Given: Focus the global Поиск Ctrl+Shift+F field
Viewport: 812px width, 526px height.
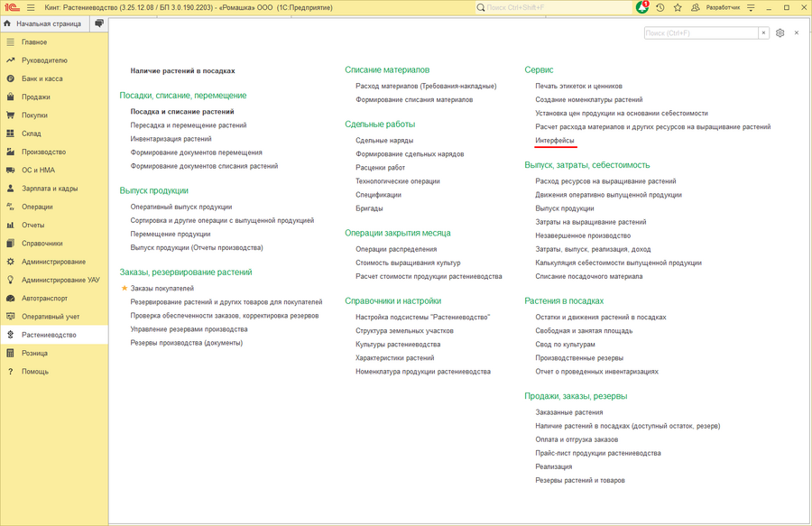Looking at the screenshot, I should 553,8.
